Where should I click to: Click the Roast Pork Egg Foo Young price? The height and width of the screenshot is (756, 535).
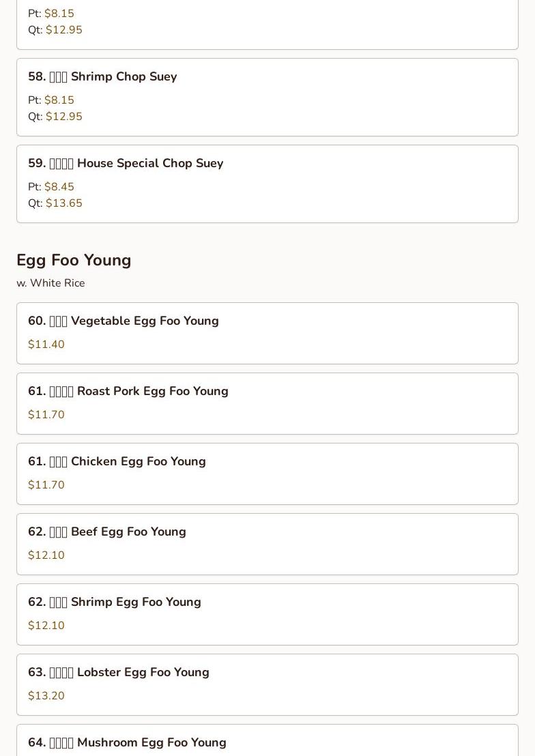tap(46, 414)
